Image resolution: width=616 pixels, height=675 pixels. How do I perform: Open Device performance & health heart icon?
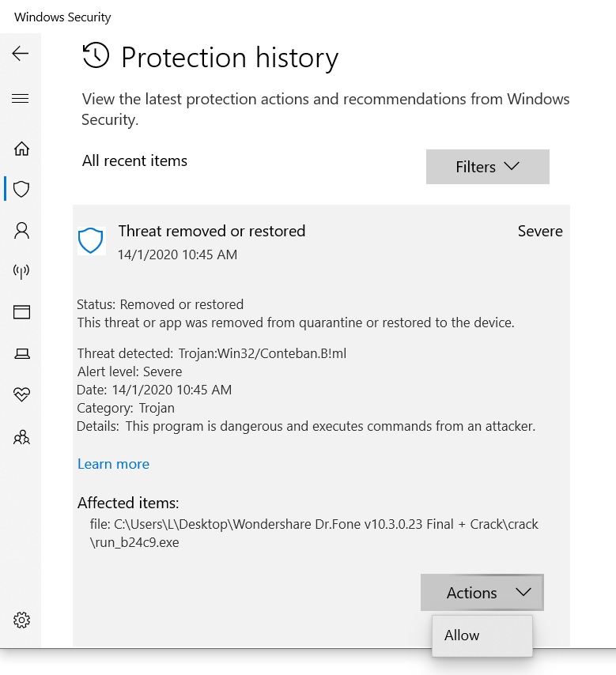coord(21,394)
